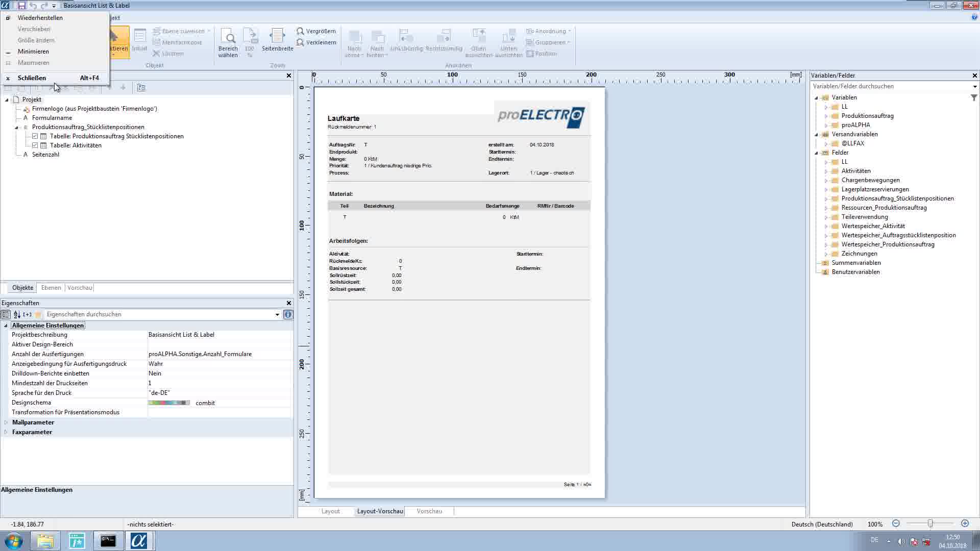Click the volume icon in system tray
This screenshot has width=980, height=551.
[901, 541]
